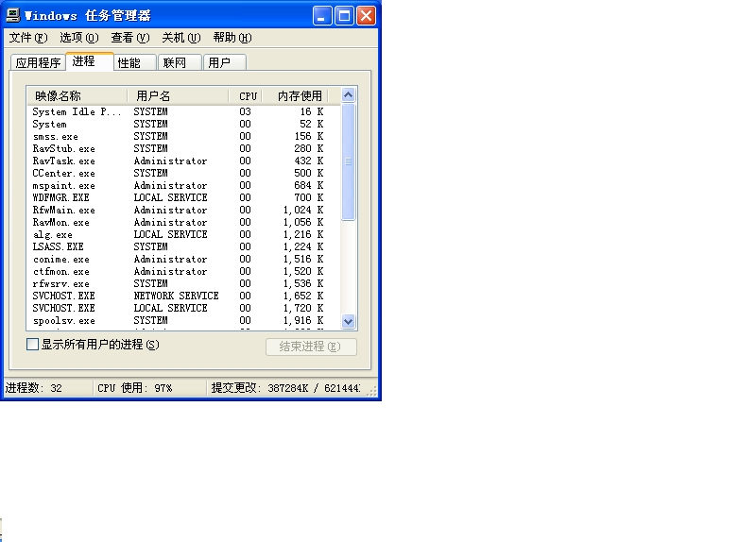Click the Task Manager title bar icon
756x542 pixels.
point(13,15)
